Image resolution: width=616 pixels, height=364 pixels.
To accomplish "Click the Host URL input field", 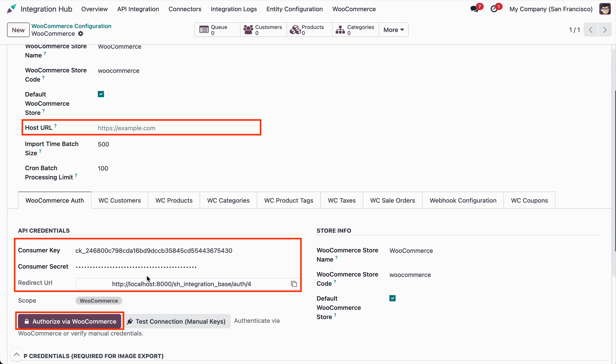I will point(178,128).
